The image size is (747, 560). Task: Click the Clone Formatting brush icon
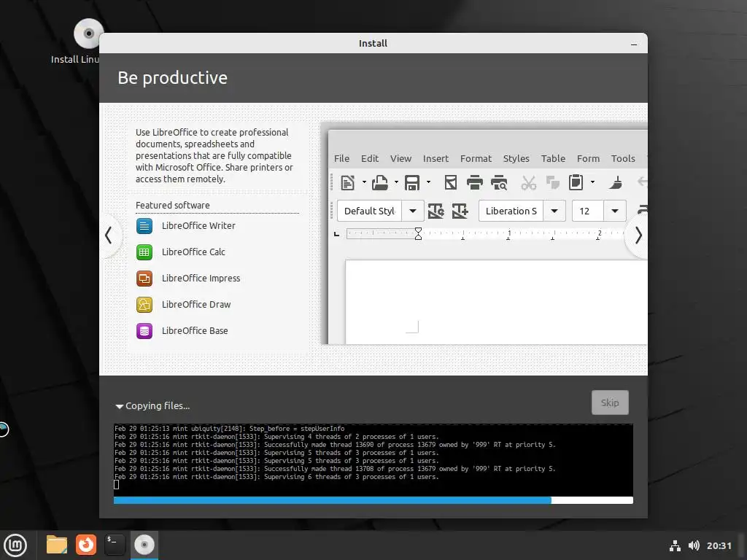coord(616,182)
